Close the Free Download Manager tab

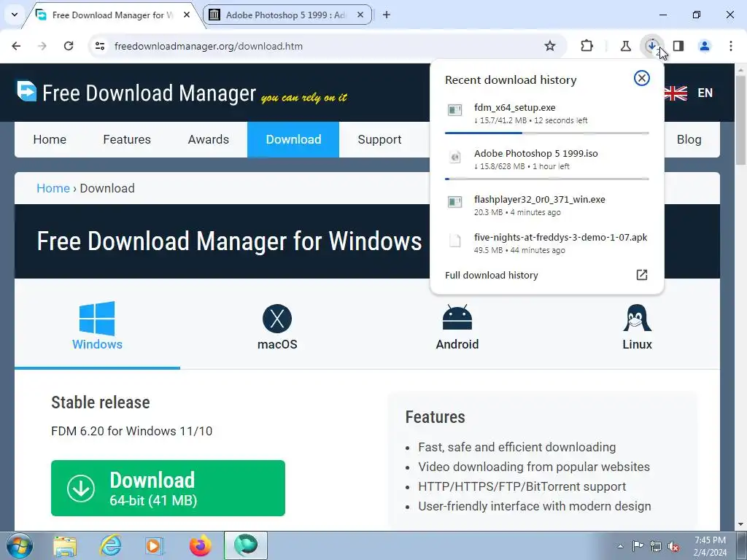point(187,15)
